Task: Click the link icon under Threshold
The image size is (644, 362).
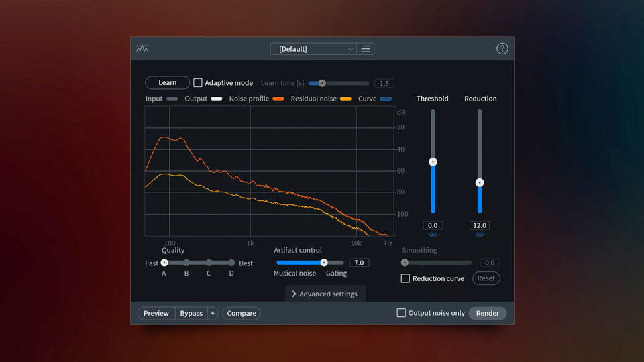Action: coord(433,235)
